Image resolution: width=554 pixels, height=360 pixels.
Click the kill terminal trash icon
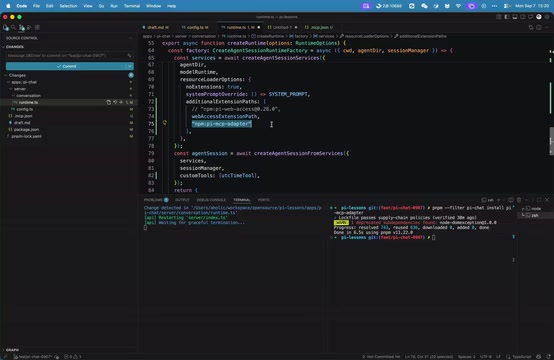tap(519, 200)
